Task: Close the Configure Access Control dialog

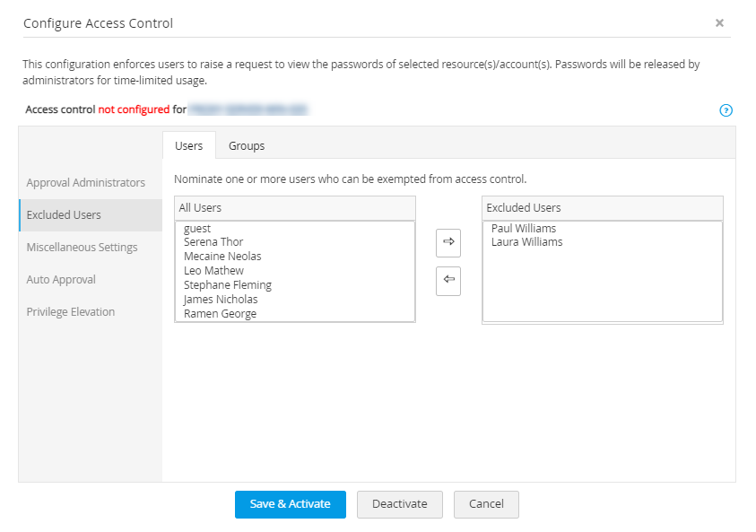Action: (x=719, y=23)
